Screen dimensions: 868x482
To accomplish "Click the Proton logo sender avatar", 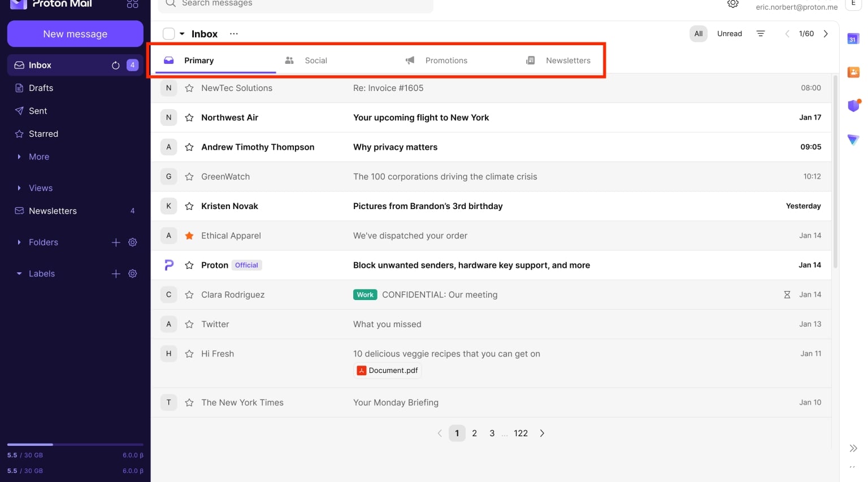I will coord(168,265).
